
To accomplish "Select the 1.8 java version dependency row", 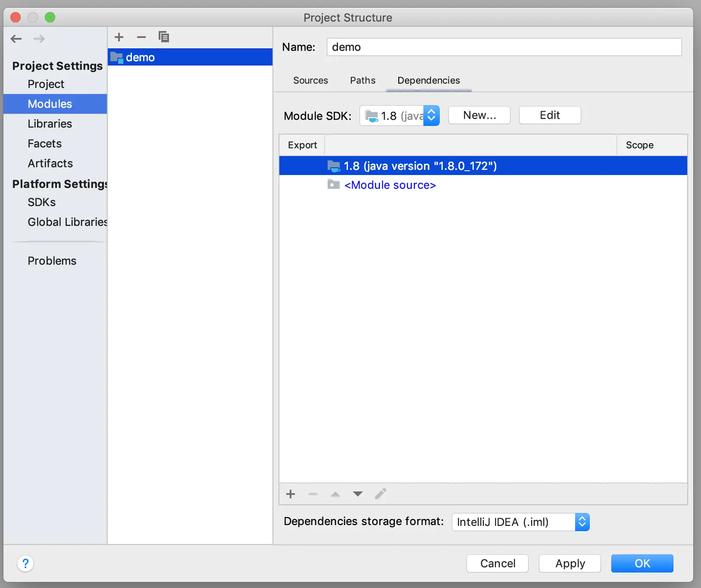I will click(483, 166).
